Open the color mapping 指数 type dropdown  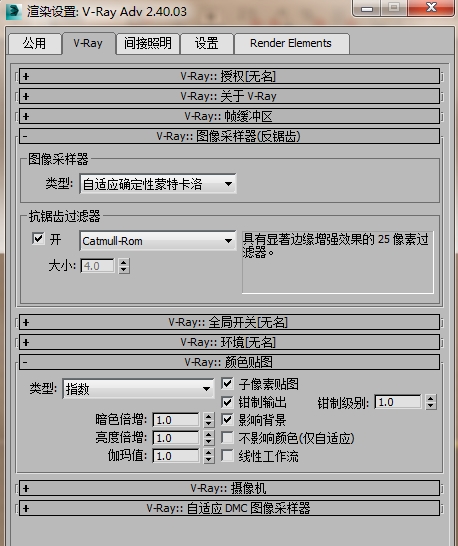click(138, 389)
